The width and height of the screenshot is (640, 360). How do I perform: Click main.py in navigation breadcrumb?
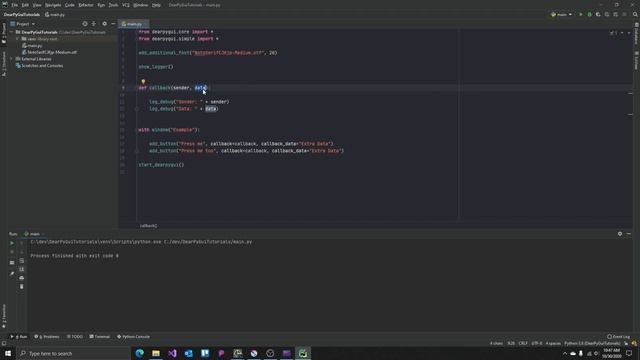(55, 15)
